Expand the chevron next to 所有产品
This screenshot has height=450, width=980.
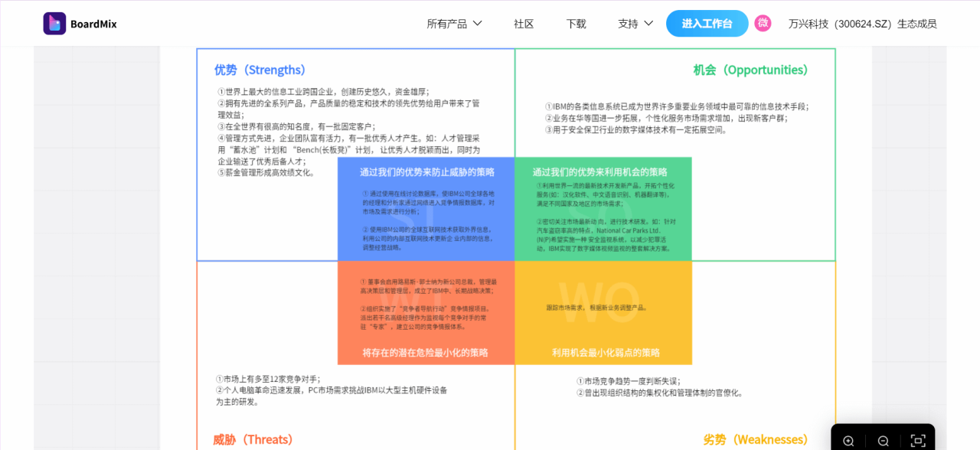477,24
